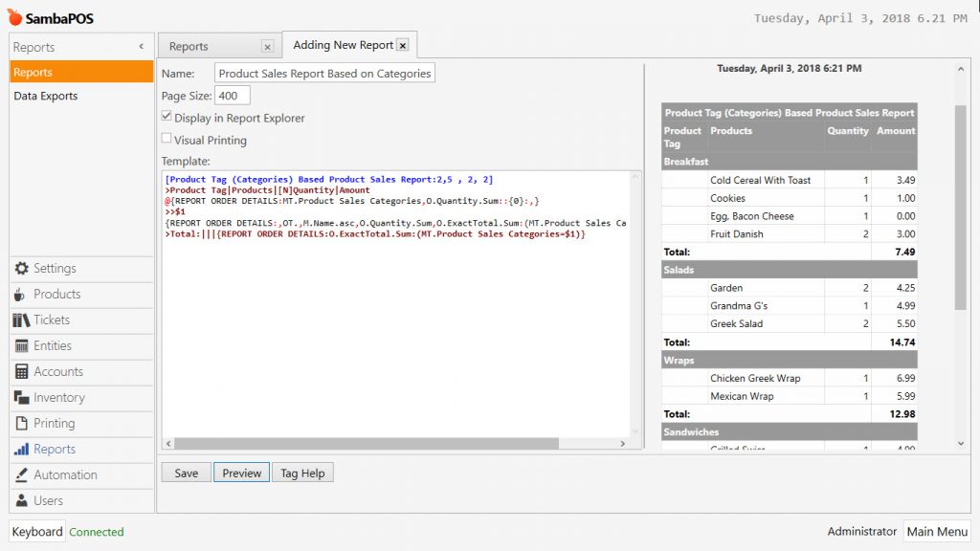This screenshot has width=980, height=551.
Task: Click the Fruit Danish row
Action: [x=790, y=234]
